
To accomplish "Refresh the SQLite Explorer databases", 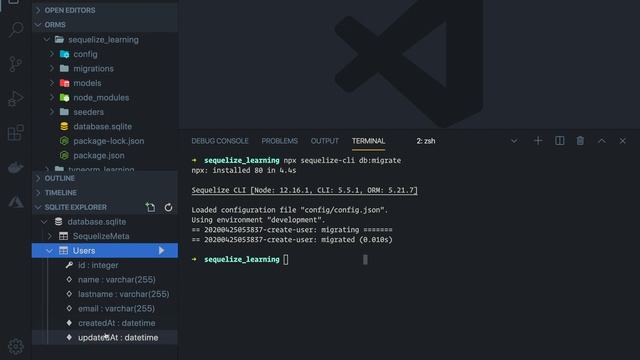I will click(168, 207).
